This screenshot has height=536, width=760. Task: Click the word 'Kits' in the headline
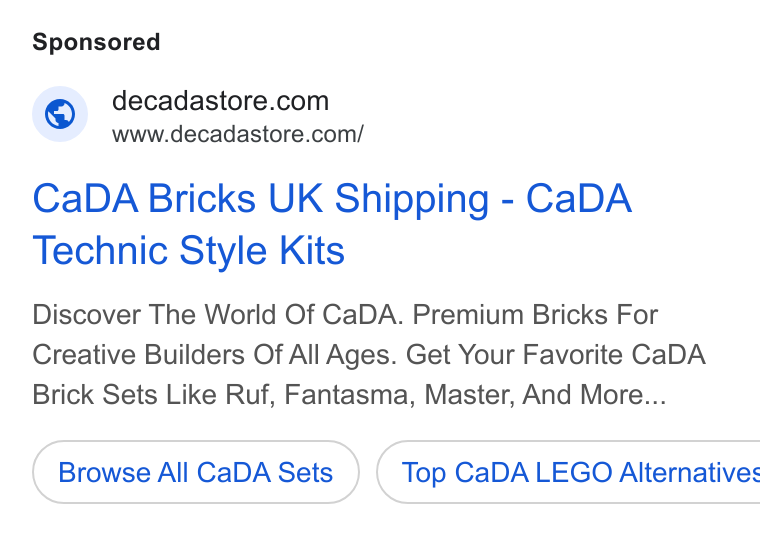(x=312, y=251)
